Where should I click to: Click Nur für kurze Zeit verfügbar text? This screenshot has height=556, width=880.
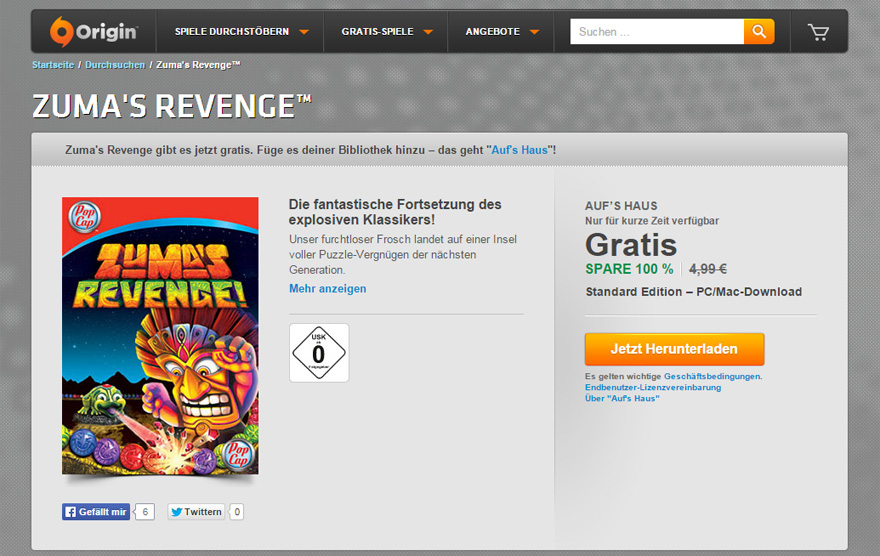(652, 220)
